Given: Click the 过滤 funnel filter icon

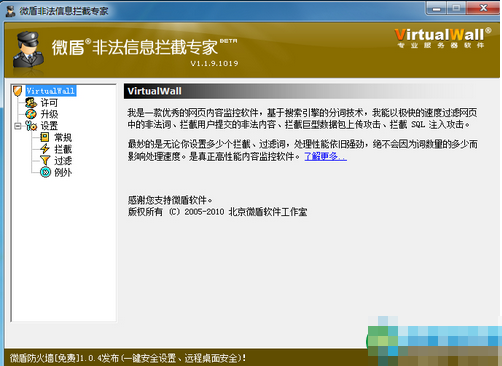Looking at the screenshot, I should pos(45,161).
